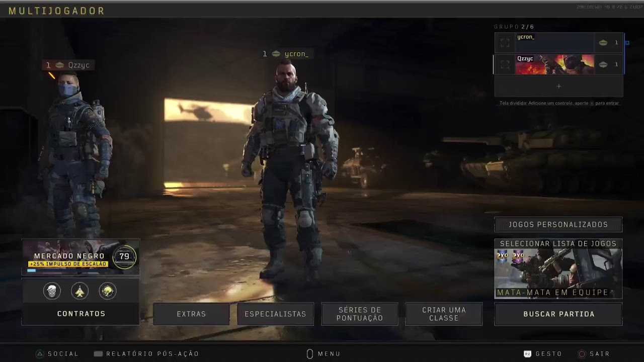Click rank icon in Qzzyc party row
Viewport: 644px width, 362px height.
click(603, 64)
